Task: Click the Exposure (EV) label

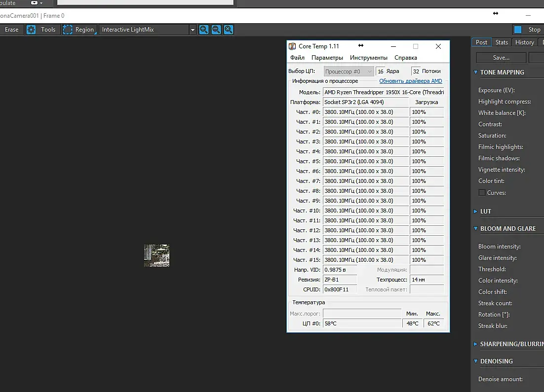Action: pos(496,90)
